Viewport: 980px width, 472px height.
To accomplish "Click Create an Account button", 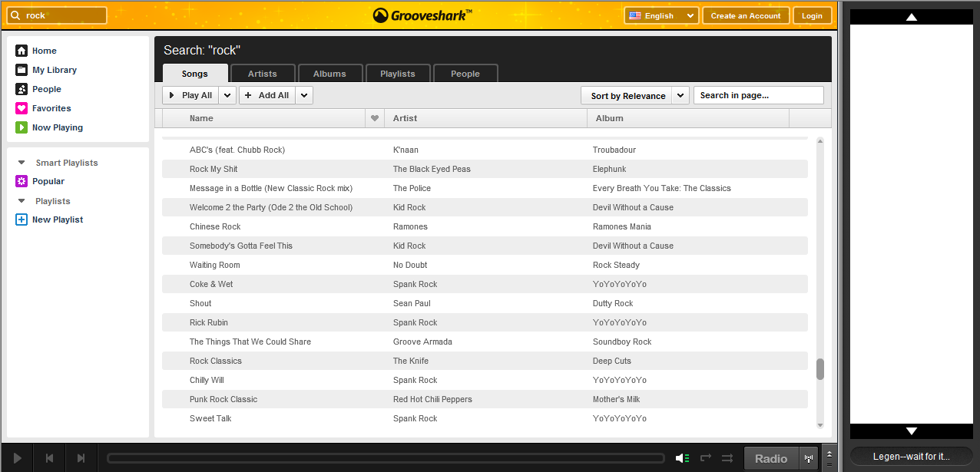I will [x=746, y=15].
